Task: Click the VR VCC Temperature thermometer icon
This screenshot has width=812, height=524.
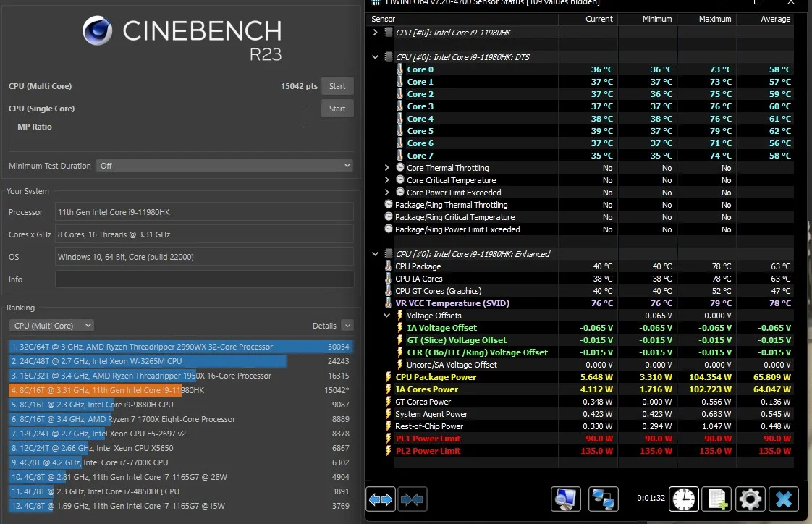Action: pyautogui.click(x=389, y=303)
